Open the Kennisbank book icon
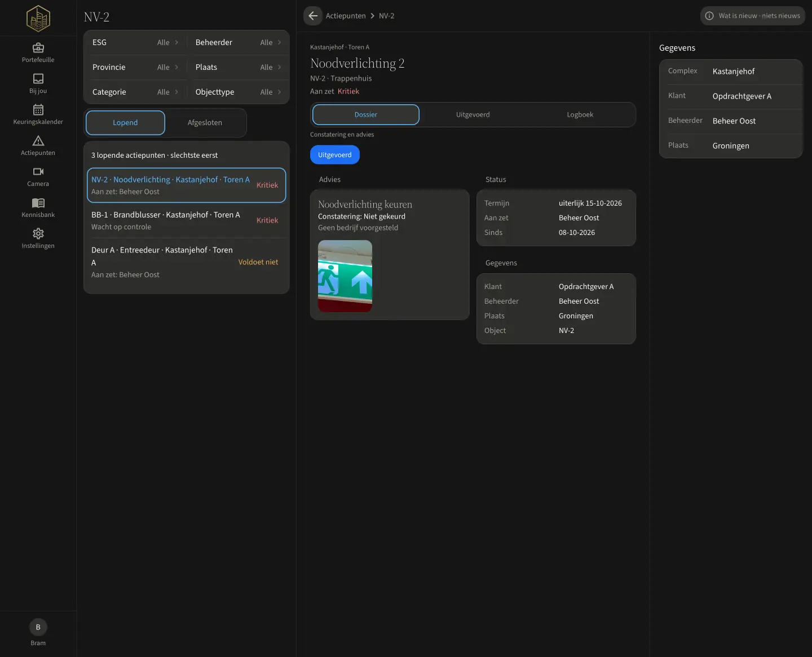812x657 pixels. click(x=38, y=203)
